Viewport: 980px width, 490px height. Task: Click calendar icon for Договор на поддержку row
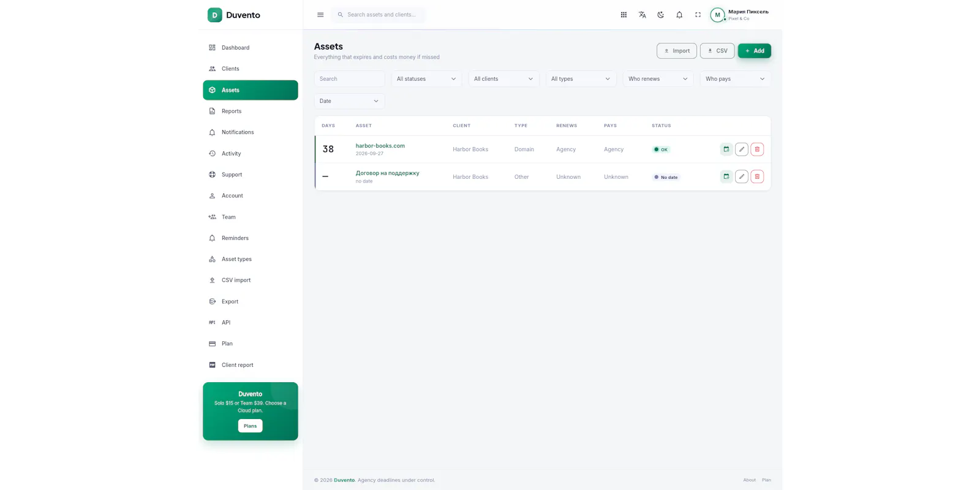pyautogui.click(x=726, y=176)
